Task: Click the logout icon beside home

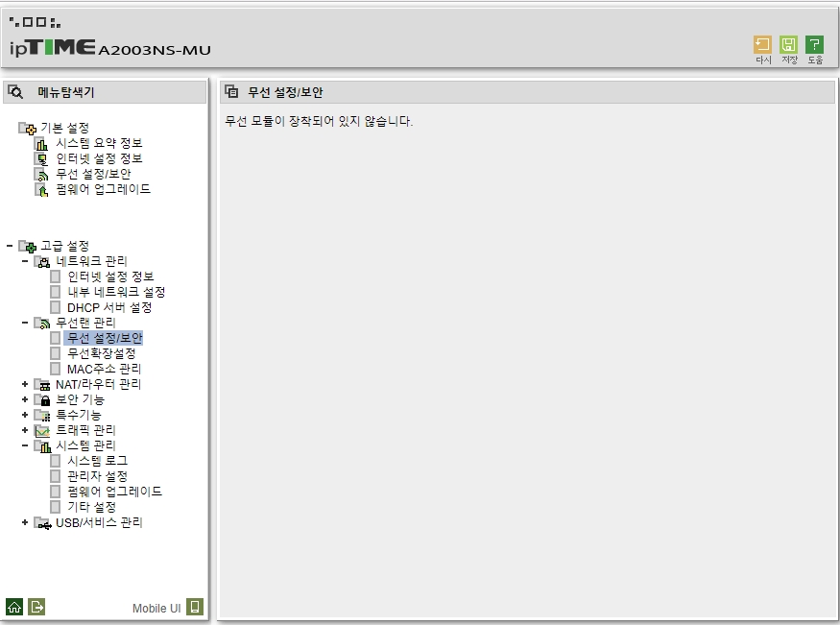Action: click(36, 607)
